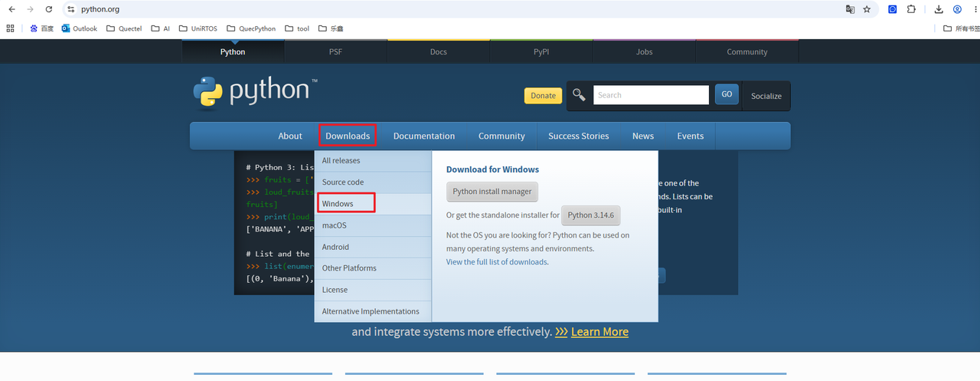Image resolution: width=980 pixels, height=381 pixels.
Task: Open the Documentation navigation menu
Action: click(x=424, y=136)
